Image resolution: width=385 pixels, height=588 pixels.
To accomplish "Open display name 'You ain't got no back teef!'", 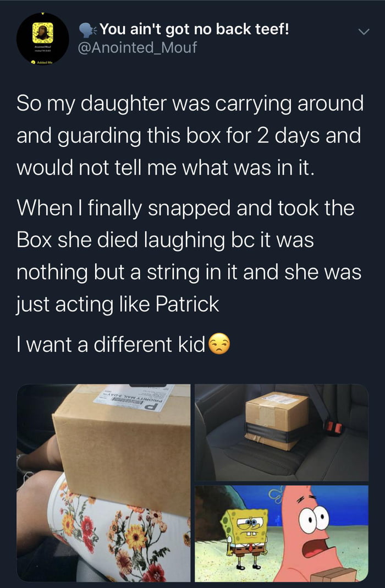I will [x=195, y=29].
